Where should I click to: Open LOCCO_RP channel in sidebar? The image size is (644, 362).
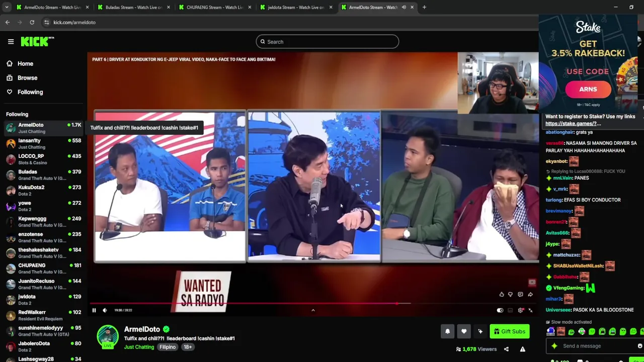43,159
